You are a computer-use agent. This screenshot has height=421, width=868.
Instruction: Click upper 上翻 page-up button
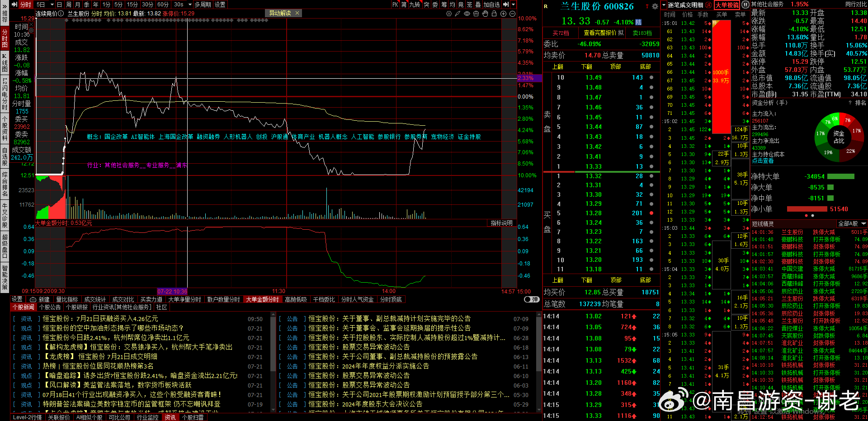point(558,66)
